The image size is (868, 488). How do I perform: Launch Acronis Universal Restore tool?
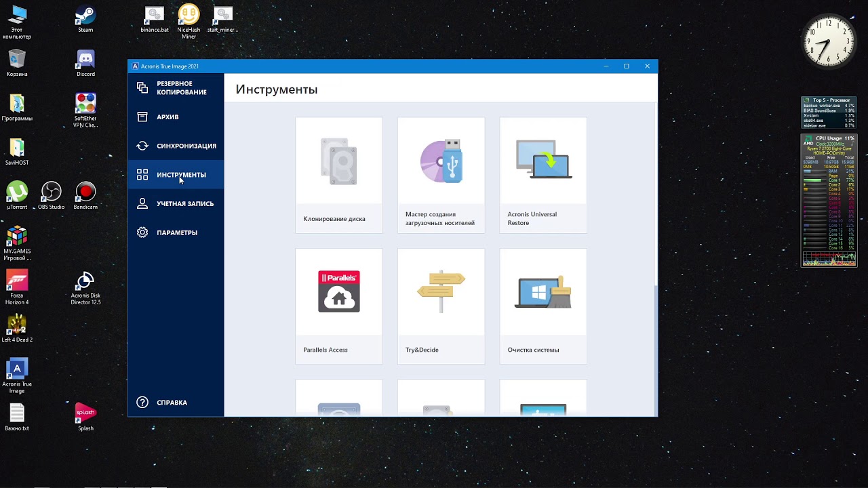[x=543, y=175]
